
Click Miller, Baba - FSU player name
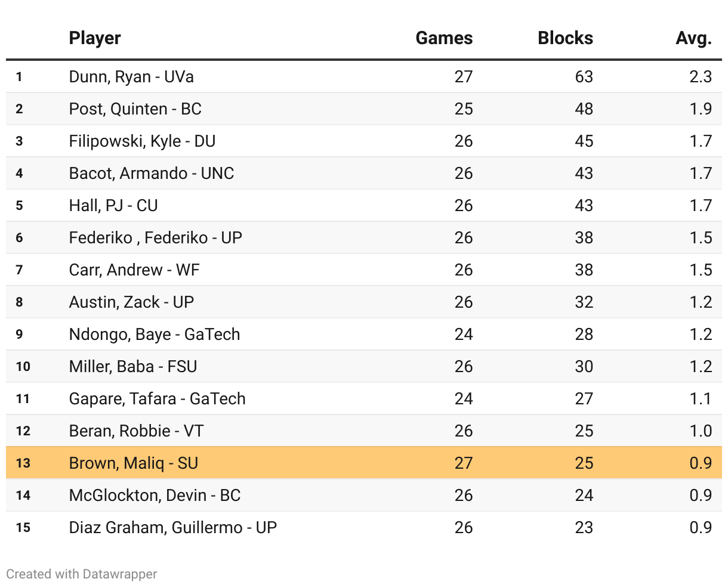(x=133, y=367)
